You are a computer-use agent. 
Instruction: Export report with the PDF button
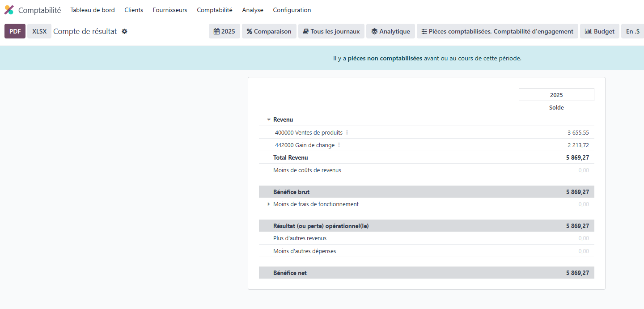[x=15, y=31]
